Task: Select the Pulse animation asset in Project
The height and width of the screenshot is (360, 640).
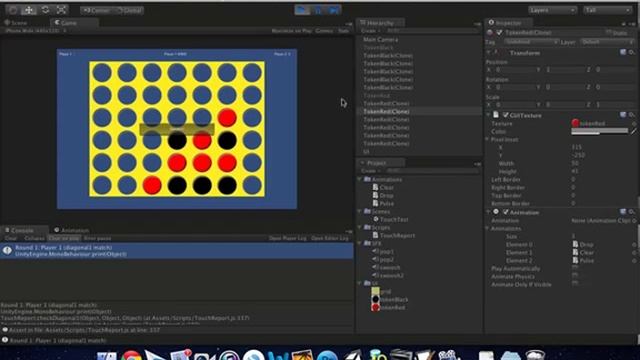Action: [x=383, y=203]
